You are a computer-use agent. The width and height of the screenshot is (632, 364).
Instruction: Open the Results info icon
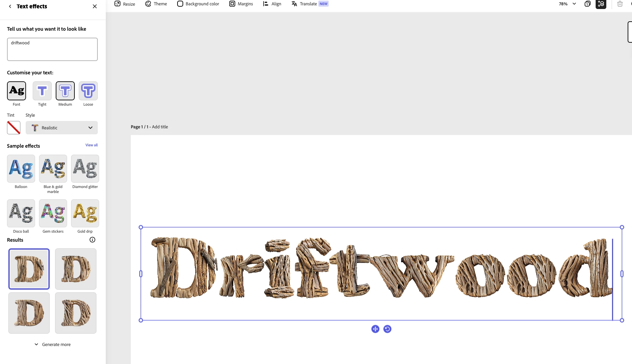[x=92, y=240]
